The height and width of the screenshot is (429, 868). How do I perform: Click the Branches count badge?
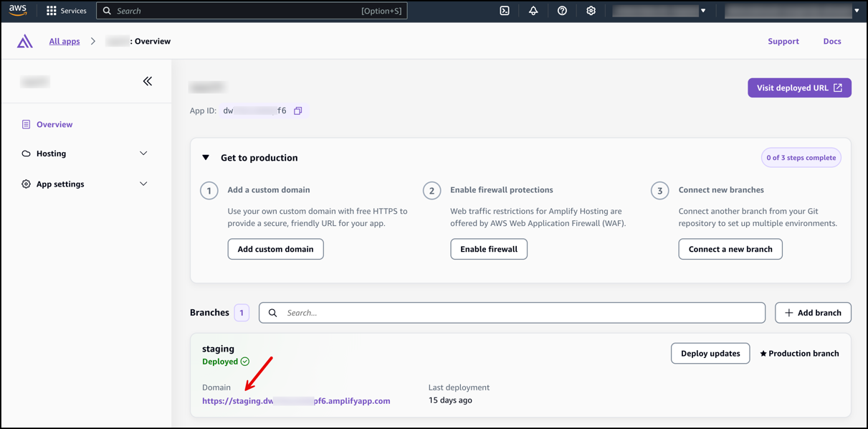[x=242, y=313]
